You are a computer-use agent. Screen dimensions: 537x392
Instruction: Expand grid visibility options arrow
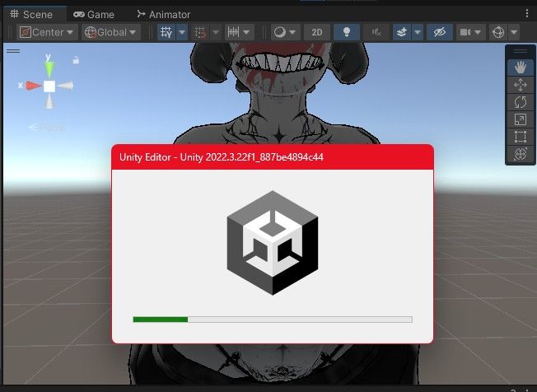[182, 32]
